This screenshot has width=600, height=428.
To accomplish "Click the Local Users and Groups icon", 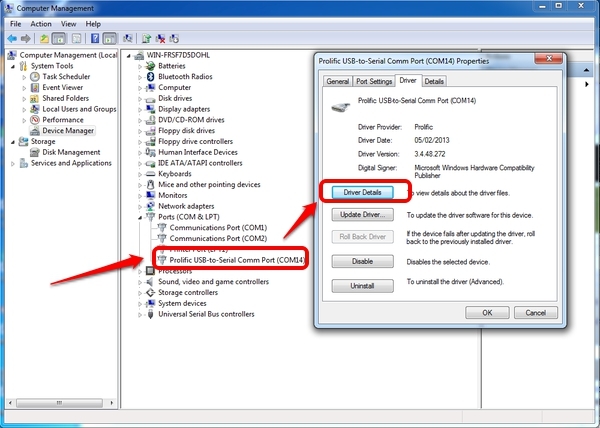I will pos(35,109).
